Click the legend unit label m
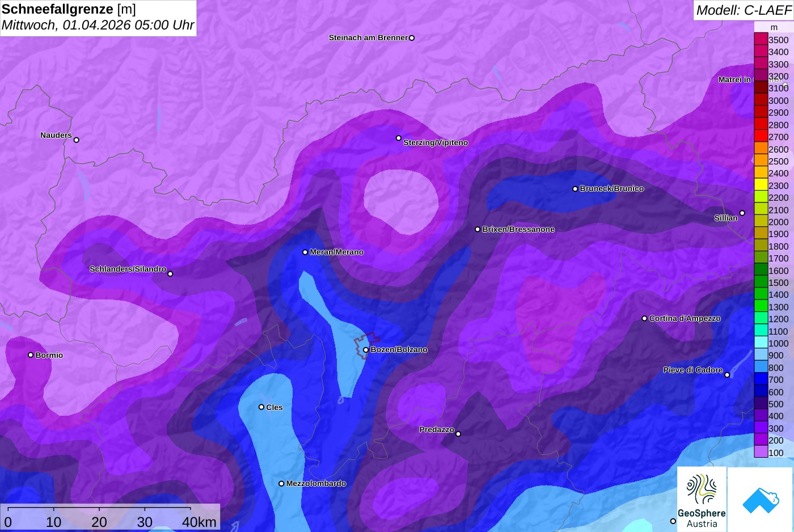 774,27
